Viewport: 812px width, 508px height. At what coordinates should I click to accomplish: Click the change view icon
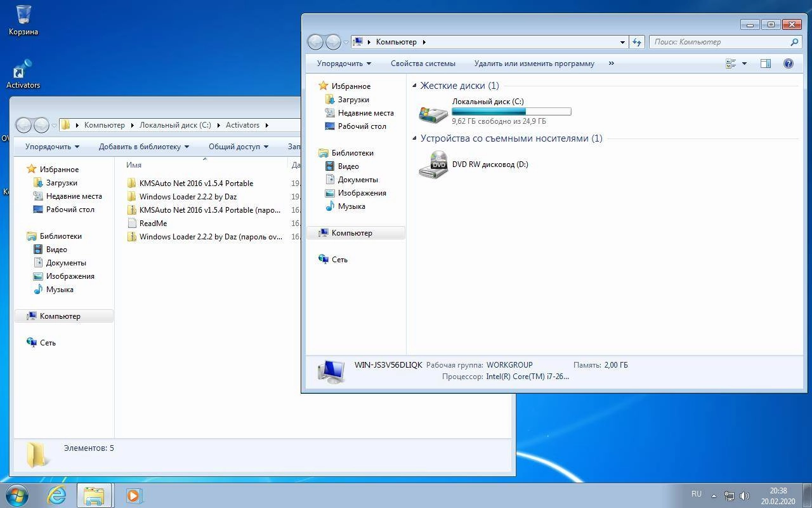[731, 63]
